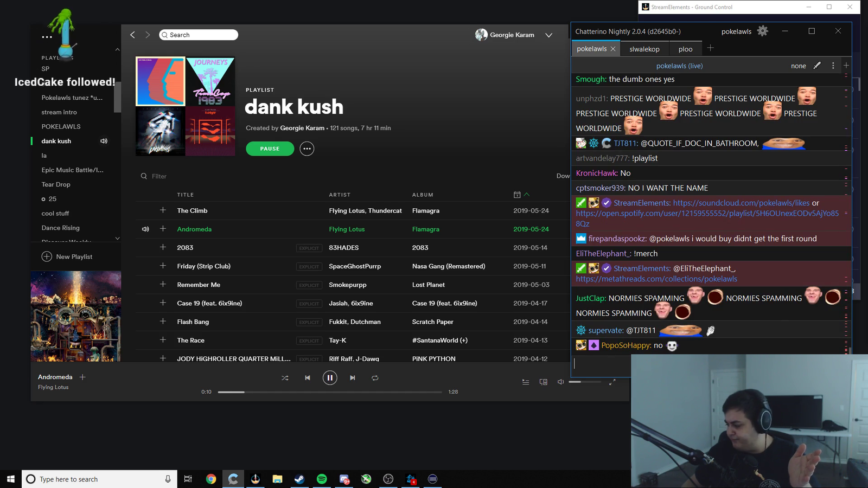This screenshot has width=868, height=488.
Task: Open the now playing album artwork
Action: coord(76,316)
